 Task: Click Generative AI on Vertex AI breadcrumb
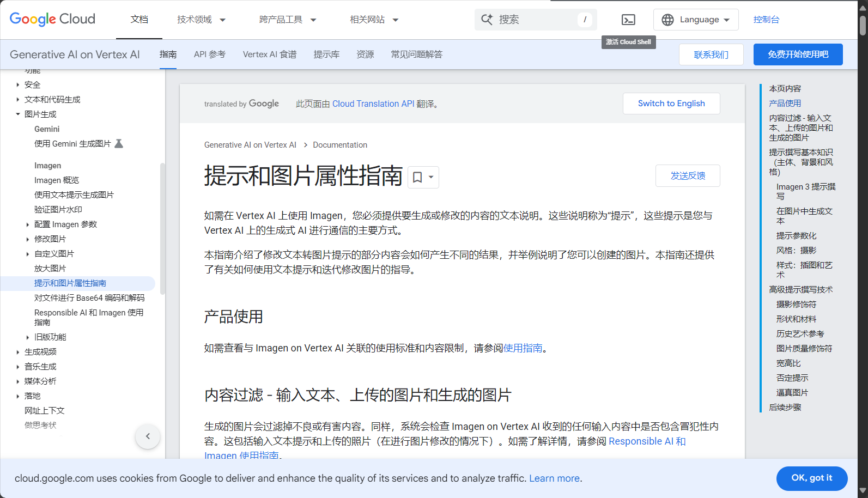coord(250,145)
